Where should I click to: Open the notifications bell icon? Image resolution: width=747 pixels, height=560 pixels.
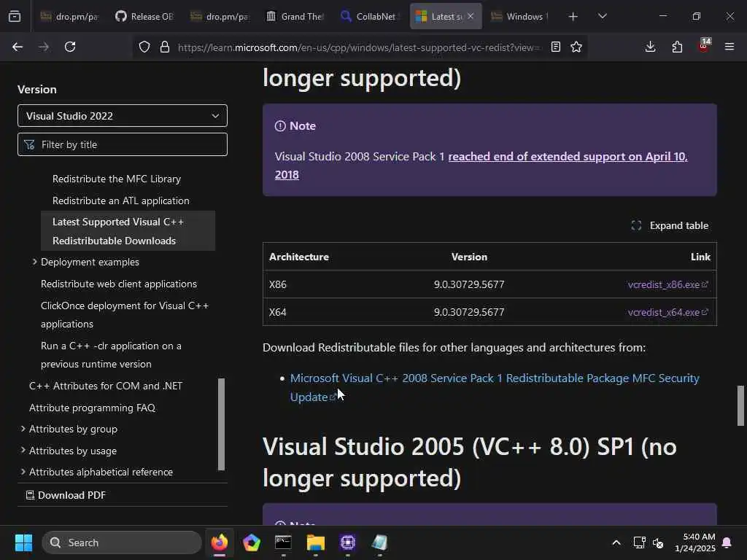727,542
